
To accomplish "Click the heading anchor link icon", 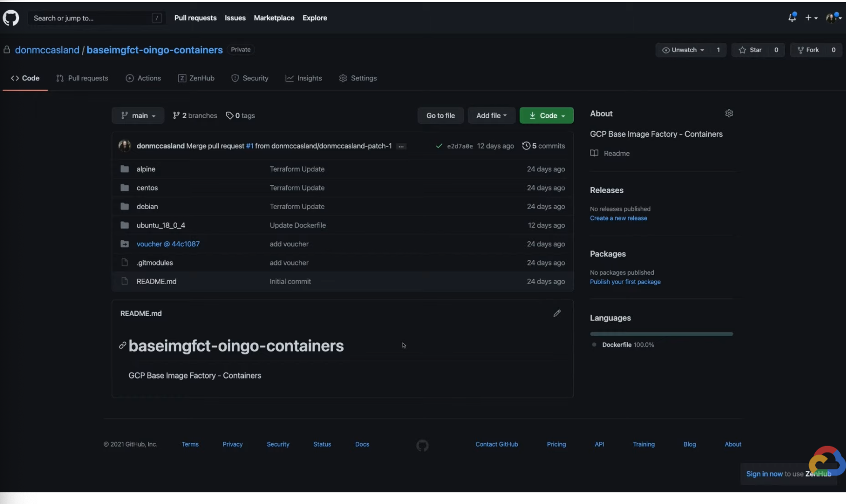I will click(123, 345).
